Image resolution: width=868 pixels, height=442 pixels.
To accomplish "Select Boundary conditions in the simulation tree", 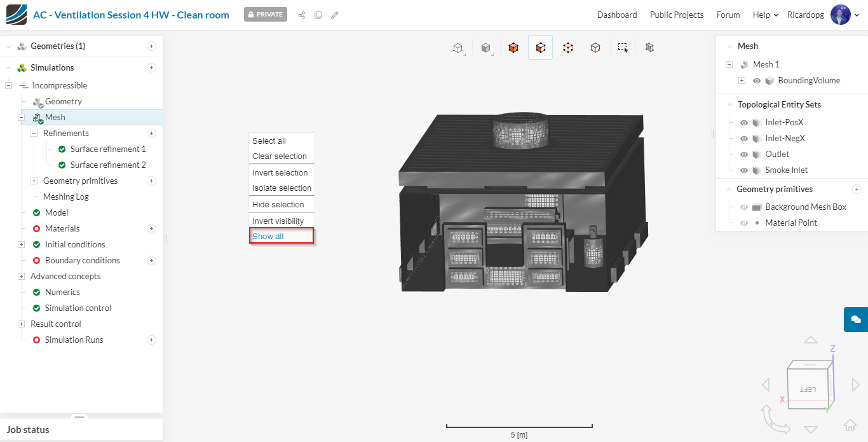I will pos(82,260).
